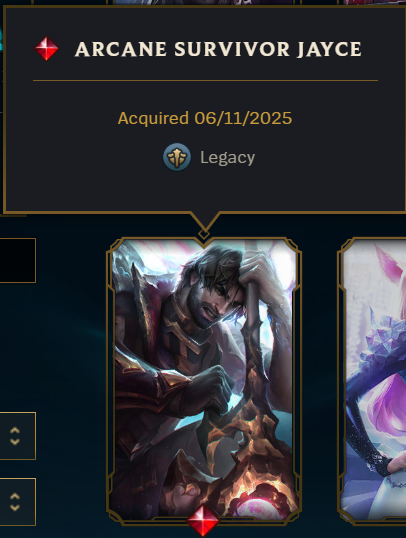Open the upper gold-bordered dropdown box
Viewport: 406px width, 538px height.
(x=18, y=436)
